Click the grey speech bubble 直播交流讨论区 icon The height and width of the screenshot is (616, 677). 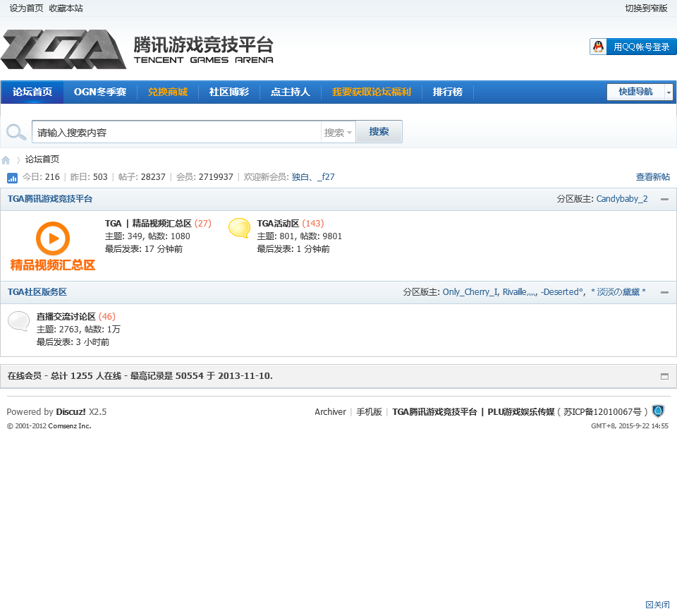(x=18, y=321)
